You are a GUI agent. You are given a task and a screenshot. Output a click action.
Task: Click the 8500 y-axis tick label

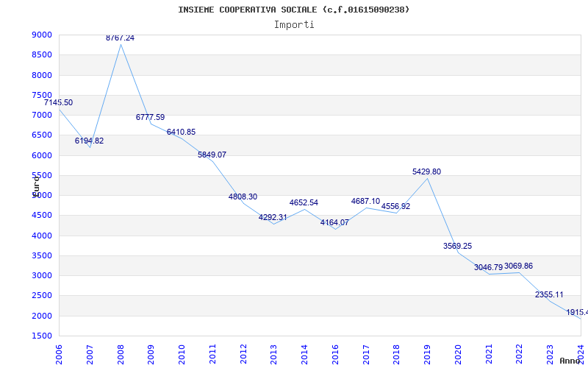(43, 54)
